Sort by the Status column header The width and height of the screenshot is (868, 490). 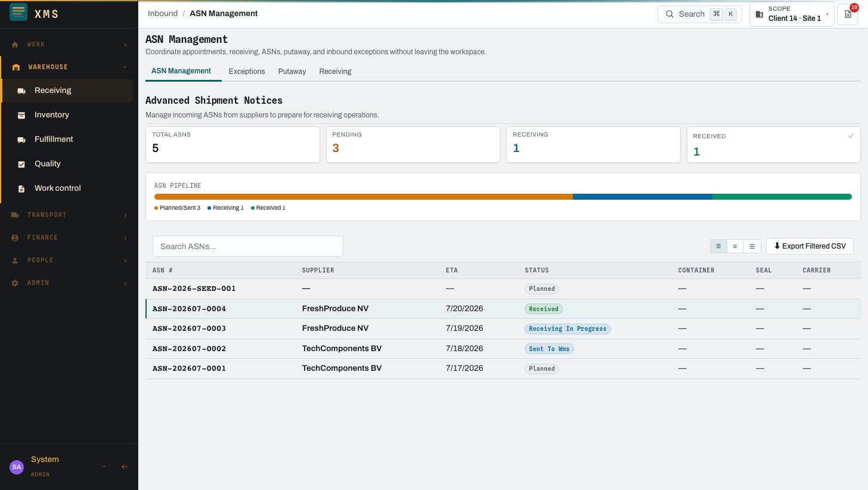(x=537, y=270)
